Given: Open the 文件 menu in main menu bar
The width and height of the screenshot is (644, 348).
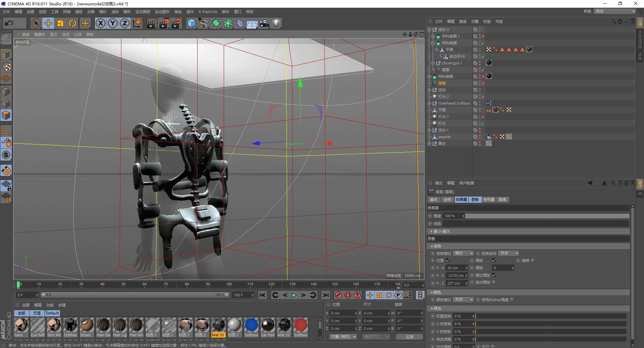Looking at the screenshot, I should coord(6,12).
